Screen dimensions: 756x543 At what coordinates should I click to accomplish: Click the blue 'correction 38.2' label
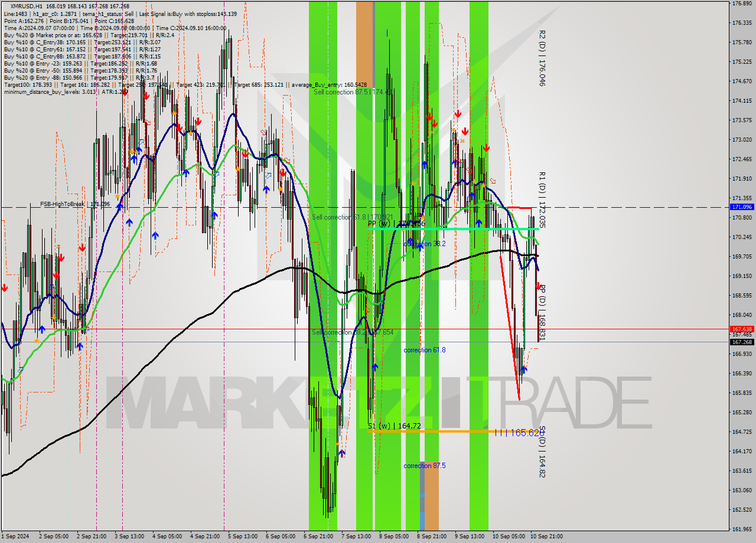(424, 243)
